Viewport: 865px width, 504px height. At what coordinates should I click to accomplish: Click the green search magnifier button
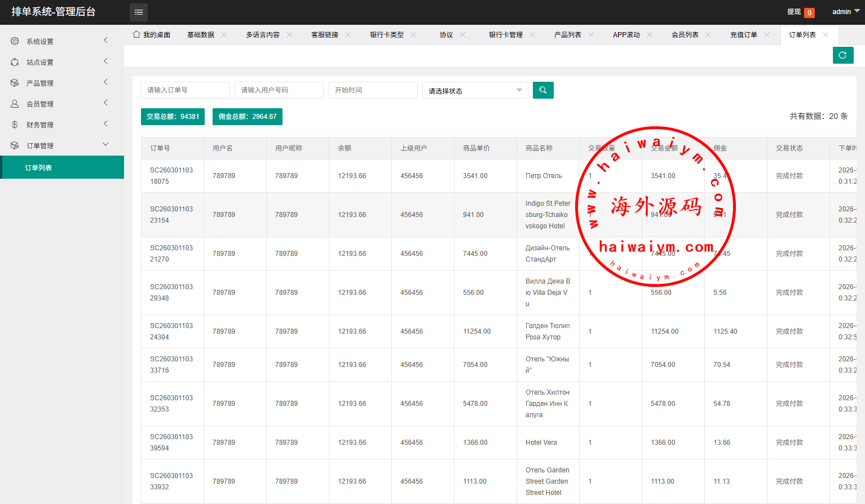click(x=543, y=90)
